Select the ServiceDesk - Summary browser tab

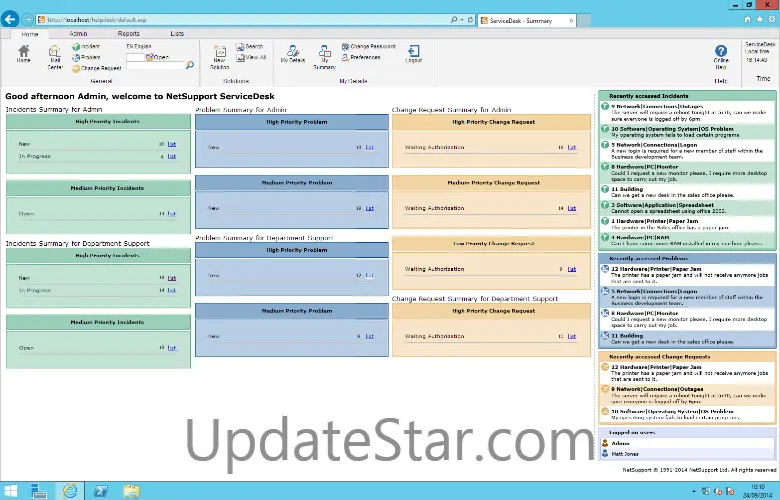click(x=526, y=20)
